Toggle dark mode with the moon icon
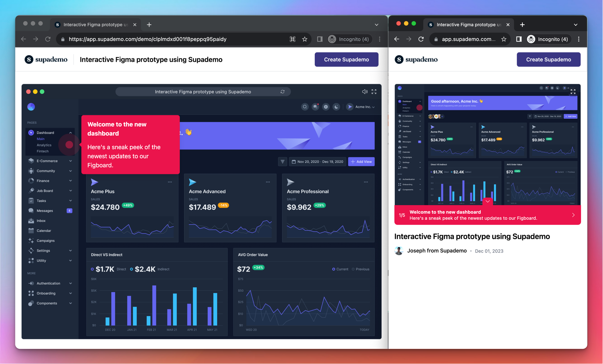The height and width of the screenshot is (364, 603). pyautogui.click(x=336, y=107)
